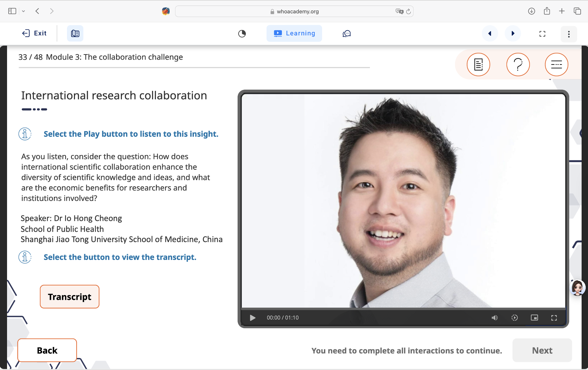The image size is (588, 370).
Task: Click the whoacademy.org address bar
Action: (294, 11)
